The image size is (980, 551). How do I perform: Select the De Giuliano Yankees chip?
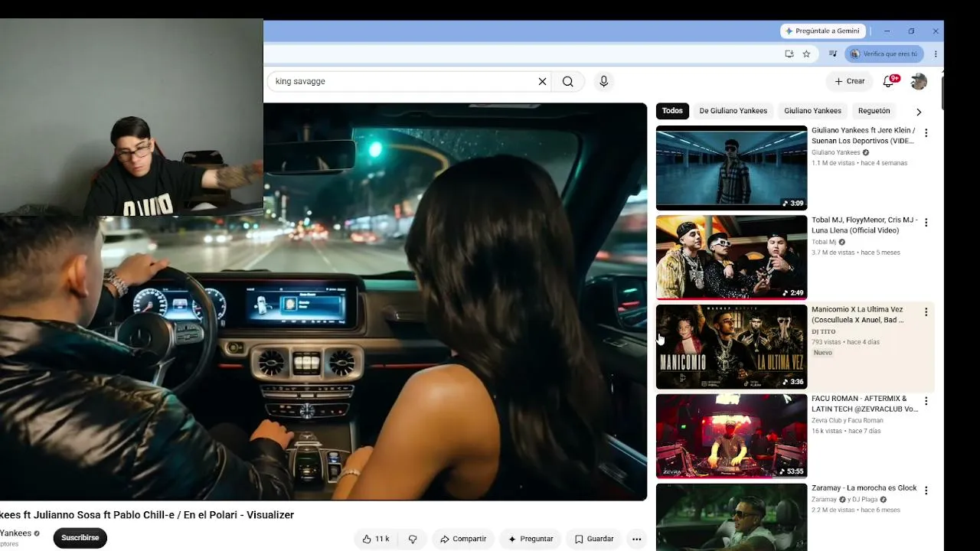point(733,111)
